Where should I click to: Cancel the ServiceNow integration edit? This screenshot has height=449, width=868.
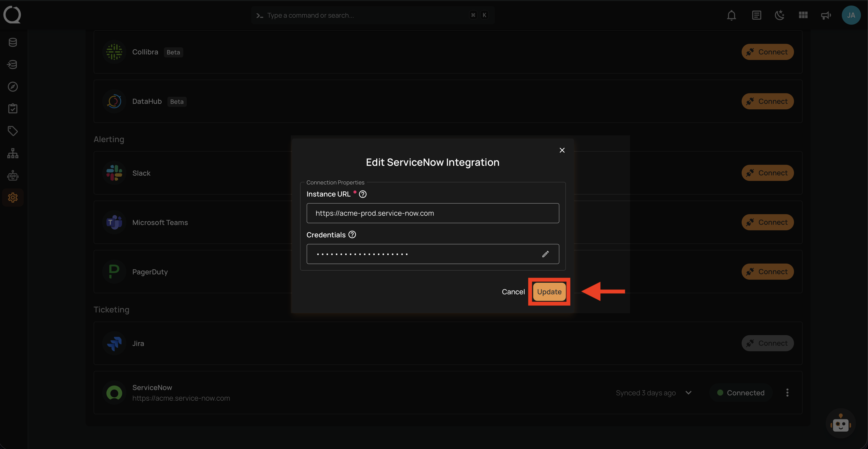tap(513, 292)
